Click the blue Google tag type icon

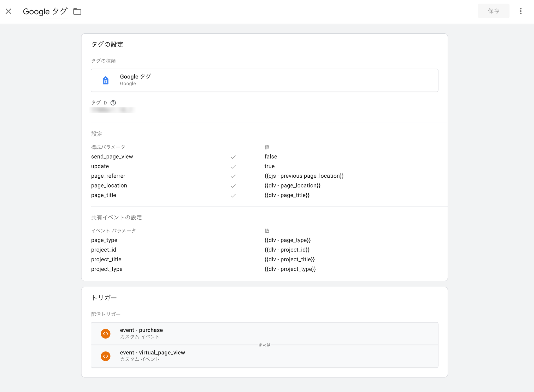pos(106,80)
